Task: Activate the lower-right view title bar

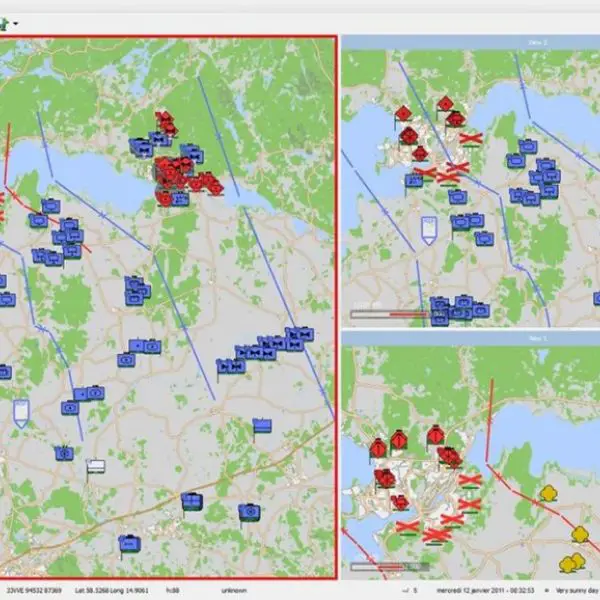Action: [x=470, y=340]
